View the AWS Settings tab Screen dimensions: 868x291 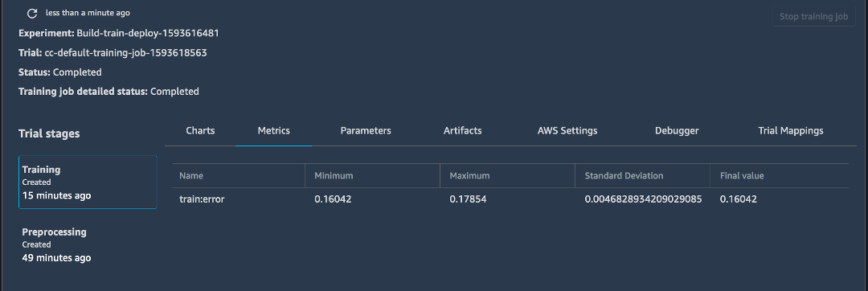tap(567, 130)
